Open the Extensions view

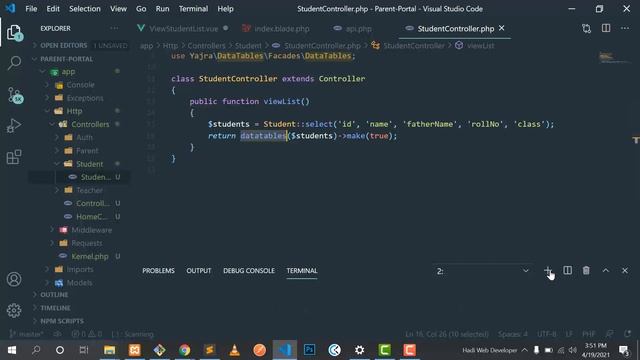(14, 157)
